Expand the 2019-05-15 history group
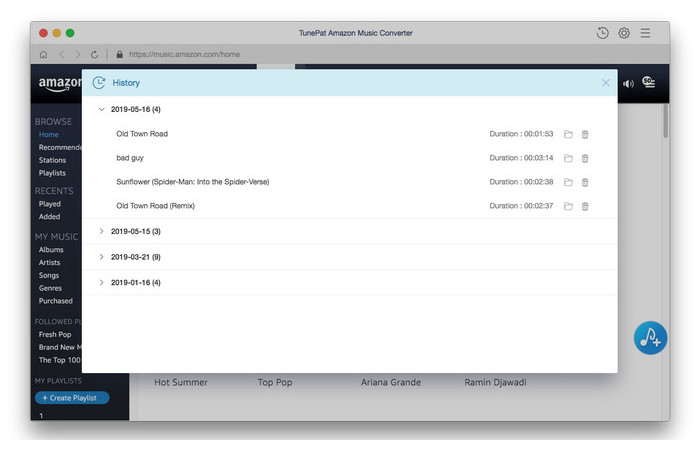The width and height of the screenshot is (700, 459). [101, 231]
